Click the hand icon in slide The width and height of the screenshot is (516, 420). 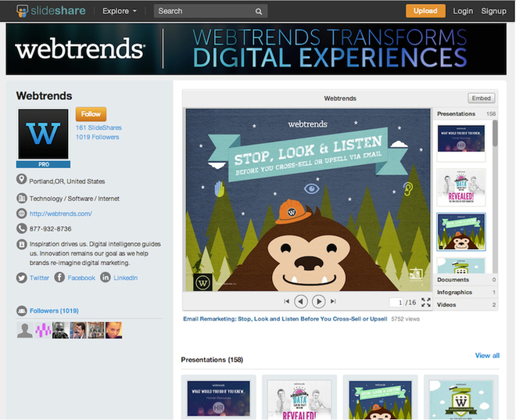click(x=220, y=188)
